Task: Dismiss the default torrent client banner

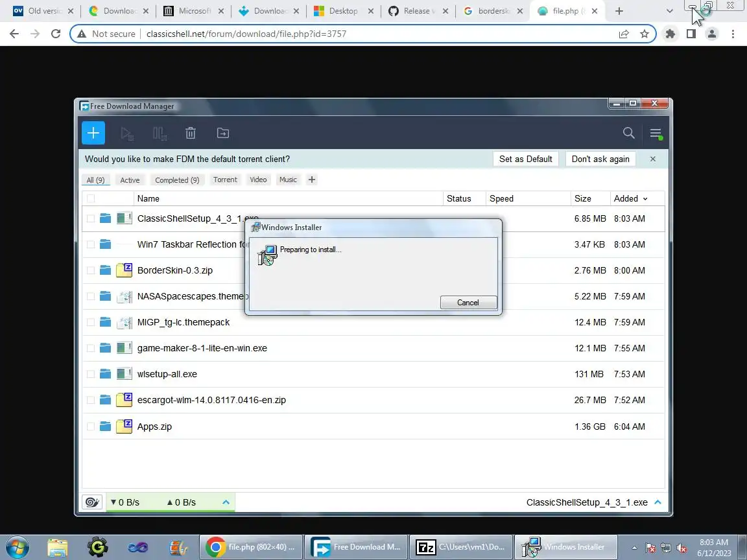Action: (653, 159)
